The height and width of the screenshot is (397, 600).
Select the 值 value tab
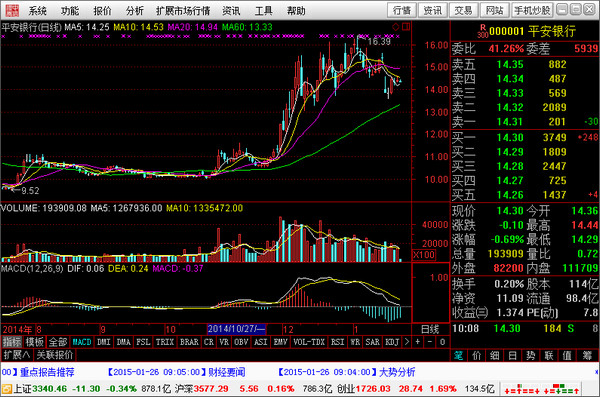pyautogui.click(x=567, y=356)
